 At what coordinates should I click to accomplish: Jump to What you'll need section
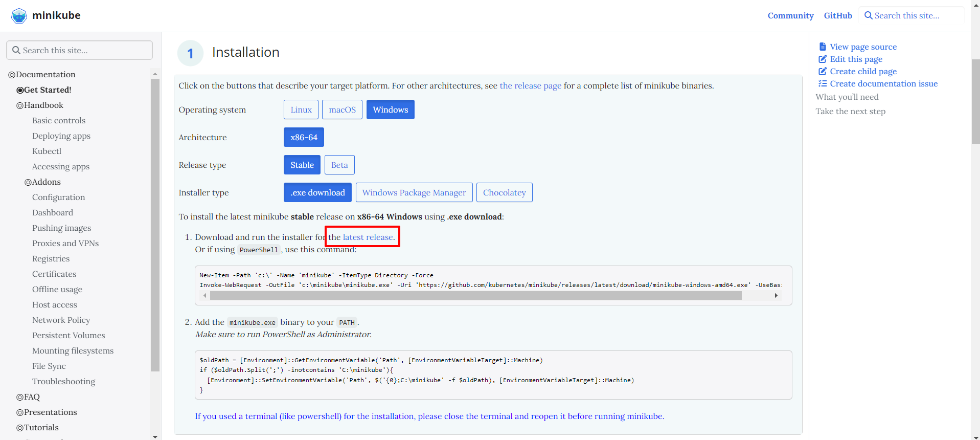click(847, 97)
